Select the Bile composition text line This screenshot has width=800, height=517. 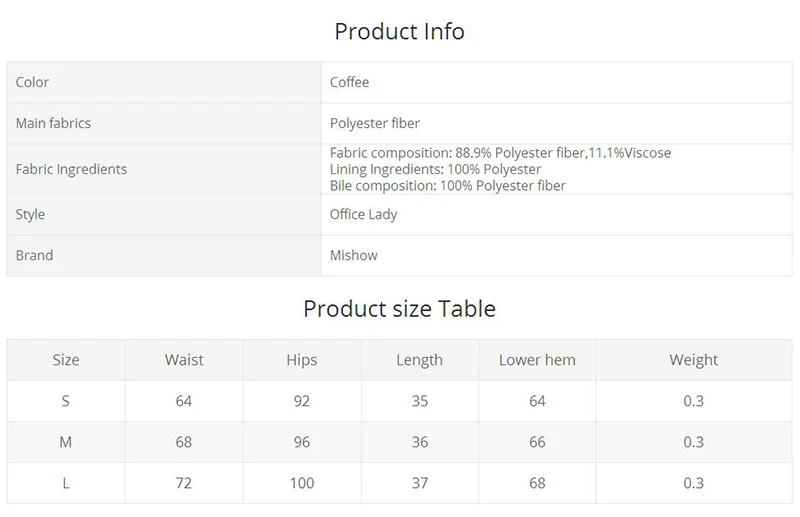447,185
